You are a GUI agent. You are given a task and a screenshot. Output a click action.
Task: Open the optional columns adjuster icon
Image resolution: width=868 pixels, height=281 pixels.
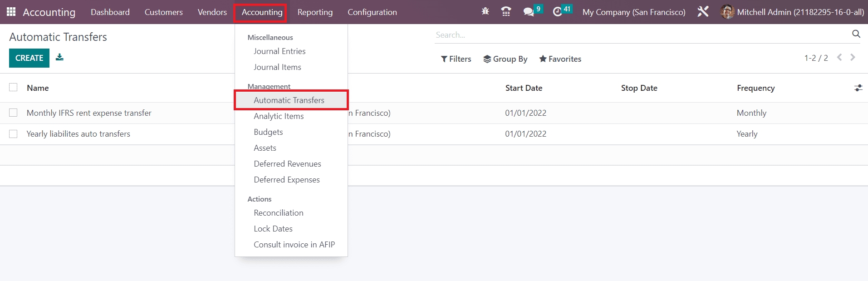(858, 88)
